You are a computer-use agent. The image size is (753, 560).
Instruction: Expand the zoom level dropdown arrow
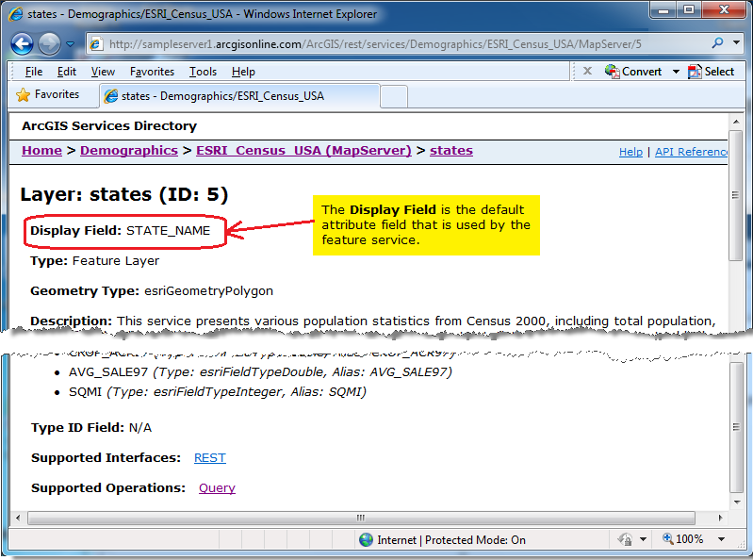coord(721,539)
